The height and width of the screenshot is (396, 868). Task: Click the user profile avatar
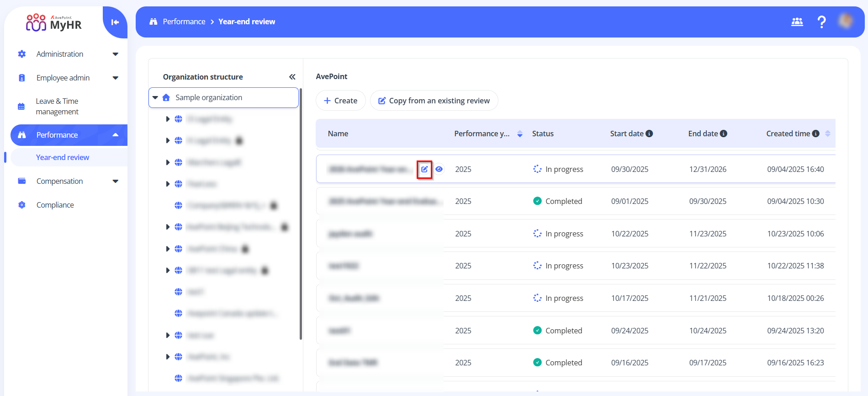[x=846, y=21]
